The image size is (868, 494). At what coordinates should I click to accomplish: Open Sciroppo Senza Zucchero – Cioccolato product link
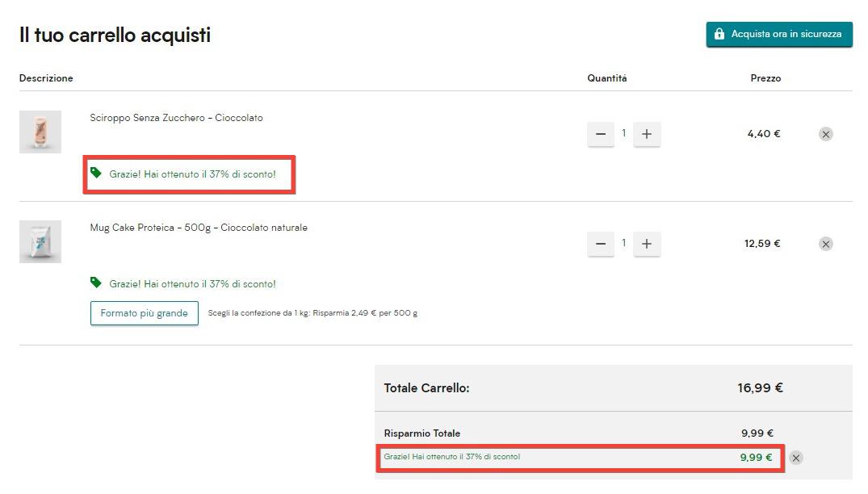(x=176, y=118)
